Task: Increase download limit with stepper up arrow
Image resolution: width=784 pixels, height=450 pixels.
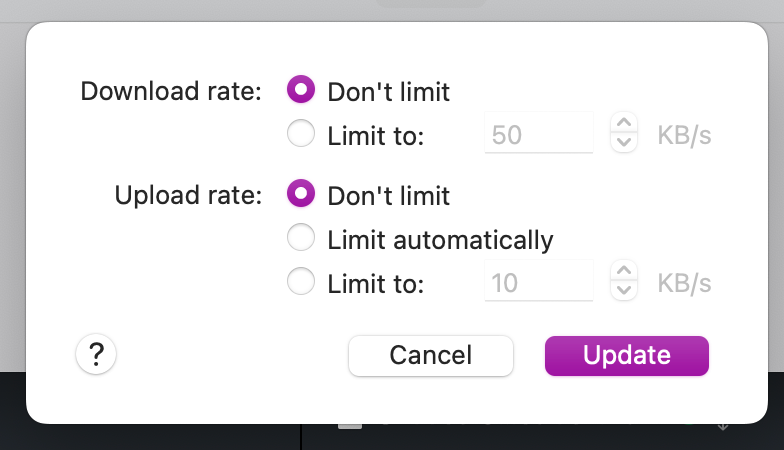Action: (x=623, y=125)
